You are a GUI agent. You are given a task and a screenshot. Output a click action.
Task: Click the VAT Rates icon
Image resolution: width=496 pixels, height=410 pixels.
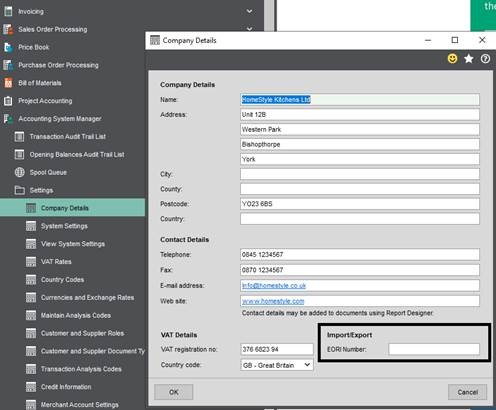pos(31,262)
